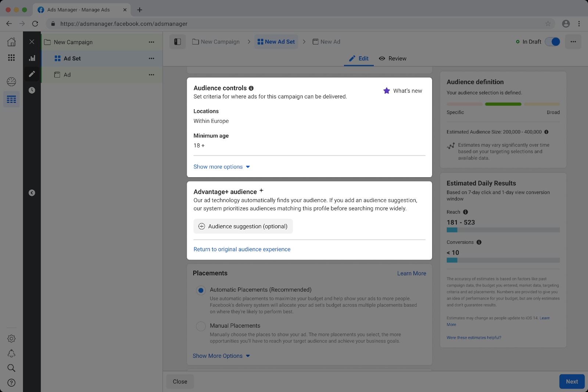
Task: Click the Conversions estimate bar
Action: [503, 260]
